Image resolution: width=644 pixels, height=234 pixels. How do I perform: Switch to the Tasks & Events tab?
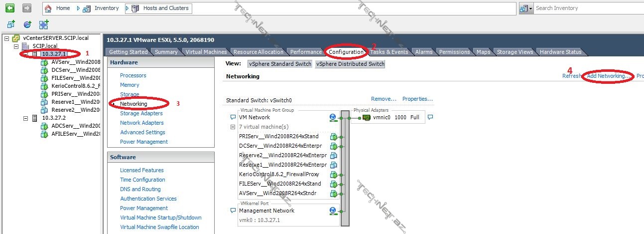(x=389, y=52)
